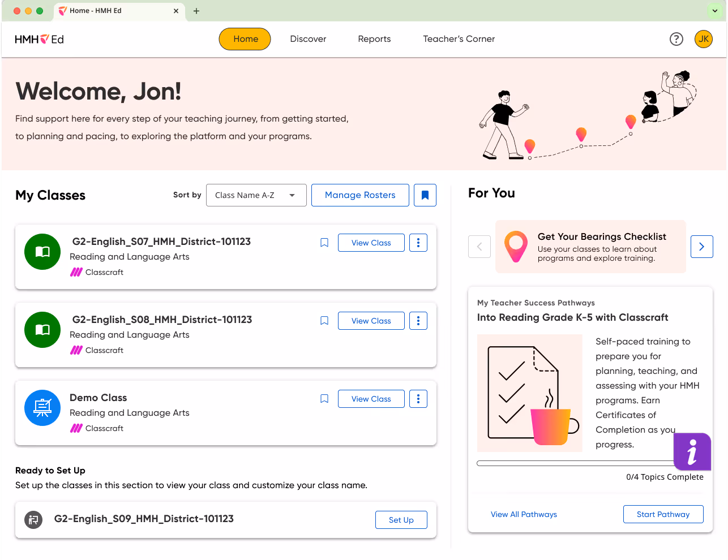Open the Discover tab
The image size is (728, 560).
point(308,39)
